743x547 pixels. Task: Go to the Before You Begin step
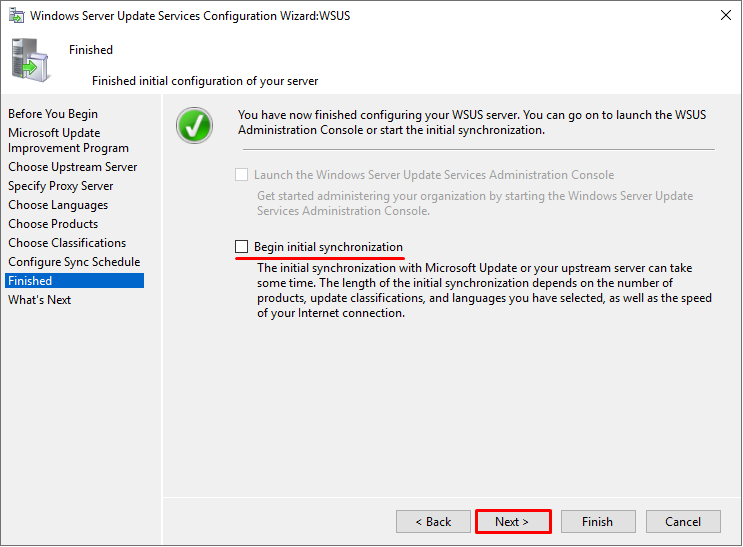[x=53, y=114]
